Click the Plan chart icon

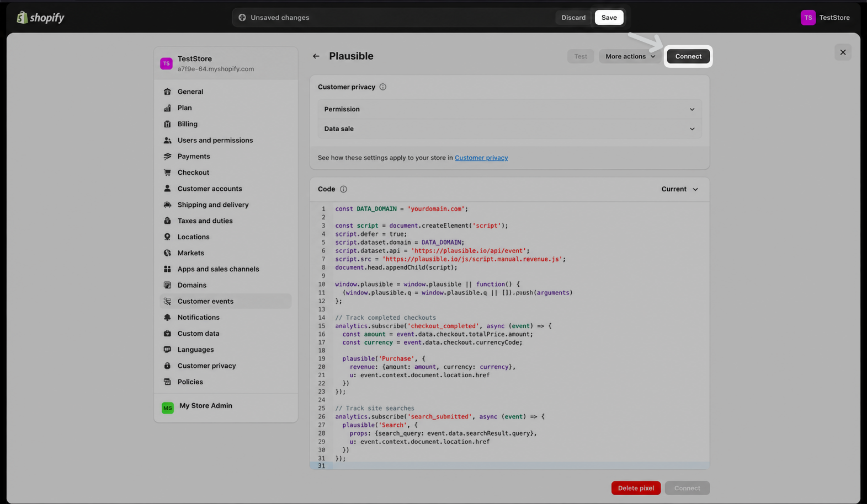coord(167,108)
